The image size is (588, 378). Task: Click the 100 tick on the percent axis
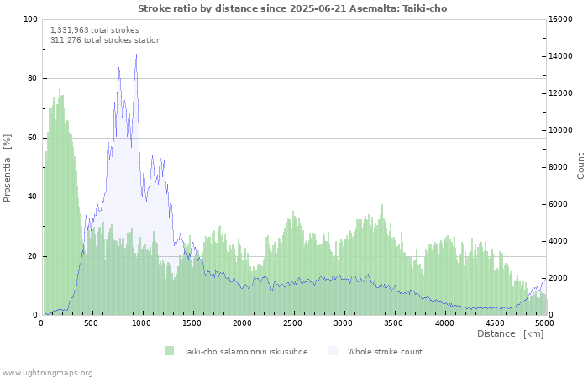[x=31, y=19]
